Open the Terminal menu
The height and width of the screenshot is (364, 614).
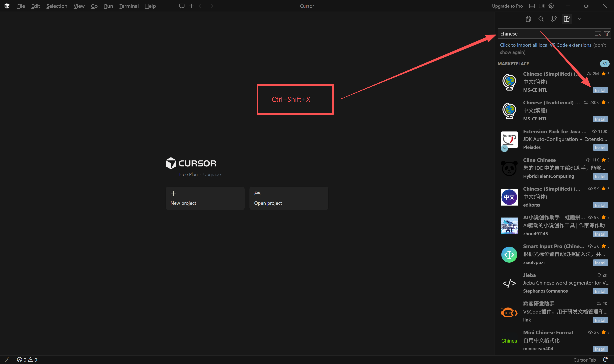point(129,6)
